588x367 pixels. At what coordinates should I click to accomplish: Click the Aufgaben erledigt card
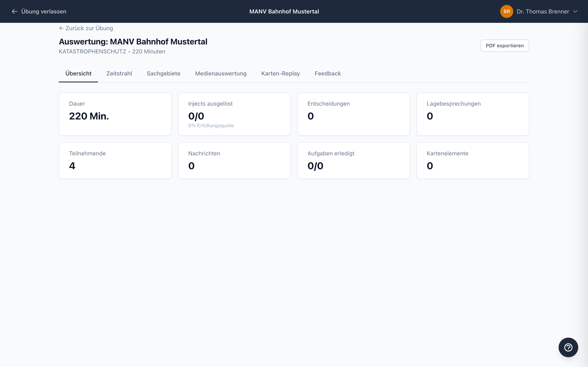(353, 160)
